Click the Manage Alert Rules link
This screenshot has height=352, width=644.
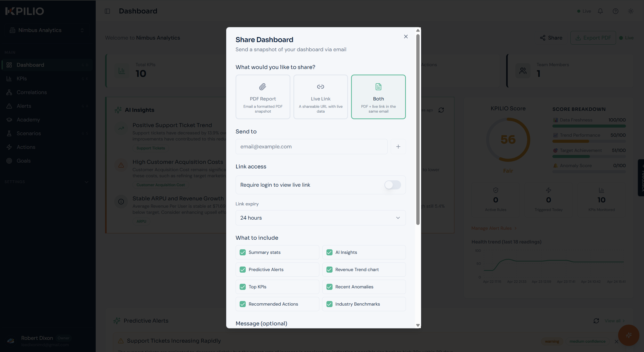[x=494, y=228]
